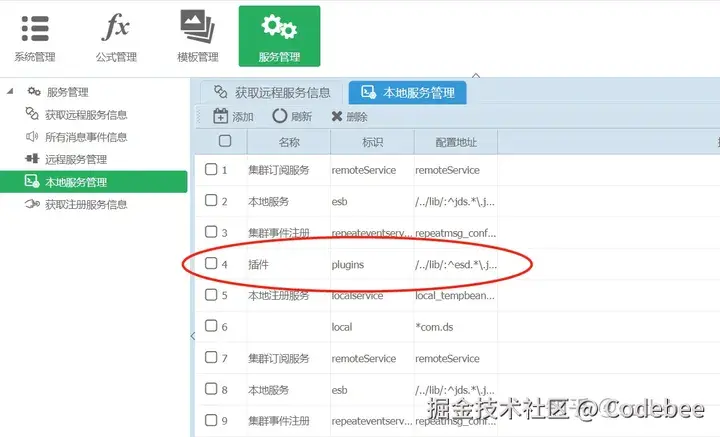The height and width of the screenshot is (437, 720).
Task: Select 获取远程服务信息 in the sidebar tree
Action: [x=86, y=114]
